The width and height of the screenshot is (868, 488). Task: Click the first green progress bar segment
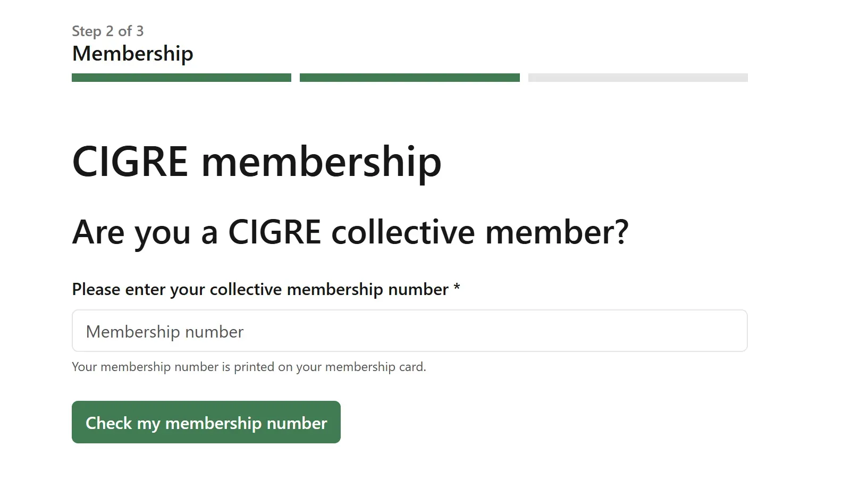click(x=181, y=78)
